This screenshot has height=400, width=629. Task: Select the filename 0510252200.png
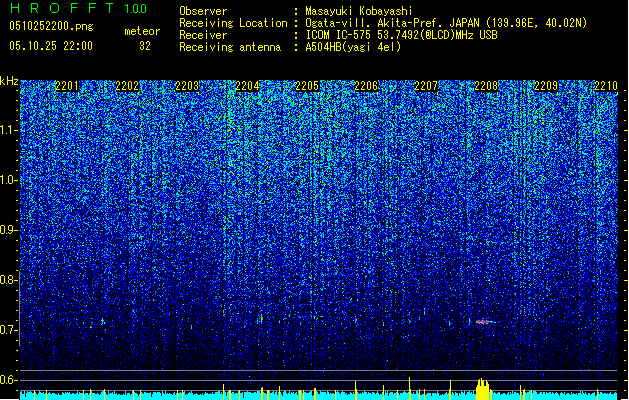click(x=51, y=26)
